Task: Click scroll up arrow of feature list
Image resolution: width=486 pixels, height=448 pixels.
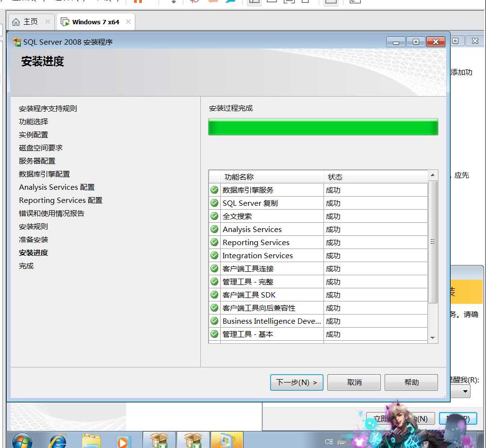Action: tap(433, 175)
